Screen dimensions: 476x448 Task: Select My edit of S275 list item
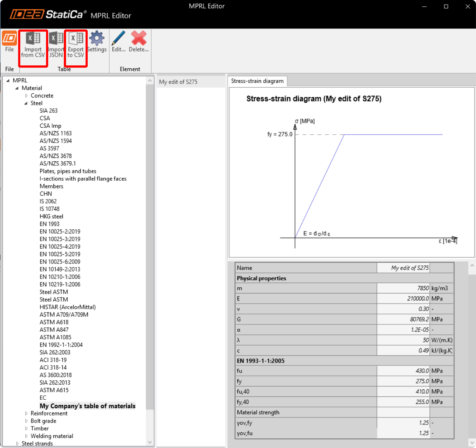178,82
